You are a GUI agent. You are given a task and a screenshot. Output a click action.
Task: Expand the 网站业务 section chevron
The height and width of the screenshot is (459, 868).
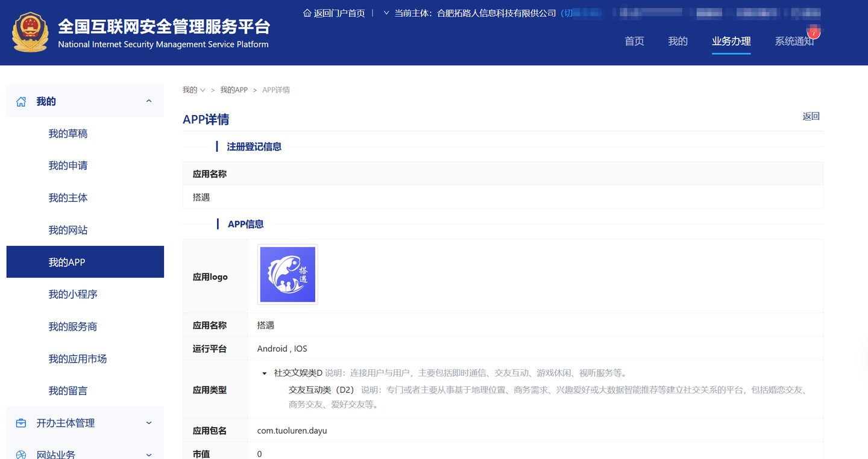tap(149, 455)
